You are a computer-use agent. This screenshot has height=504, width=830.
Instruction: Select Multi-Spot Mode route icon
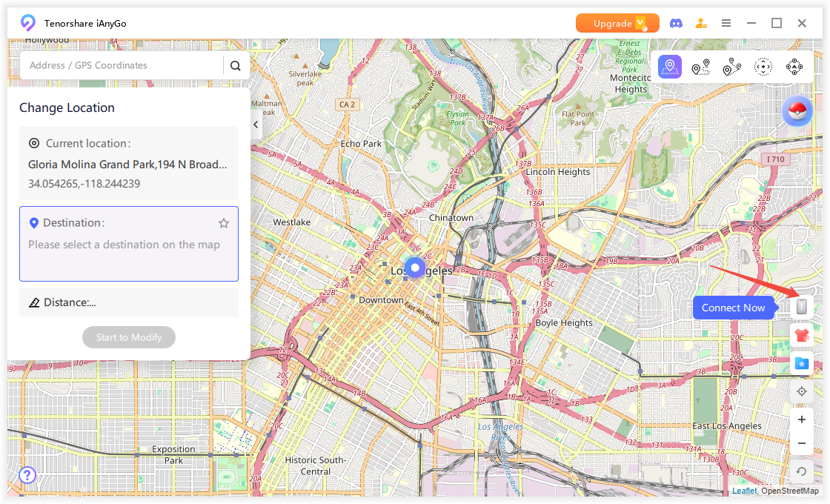tap(731, 67)
